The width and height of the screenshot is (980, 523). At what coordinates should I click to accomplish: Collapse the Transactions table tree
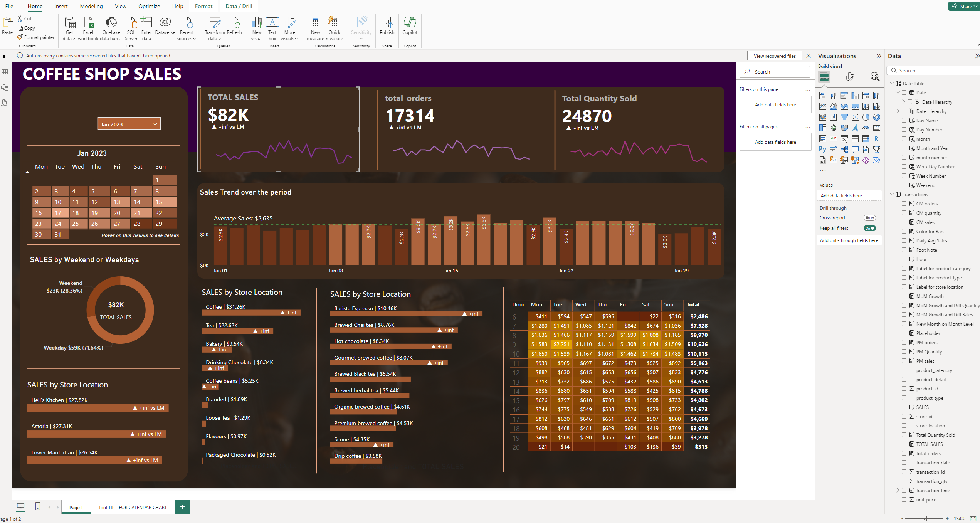pos(892,194)
